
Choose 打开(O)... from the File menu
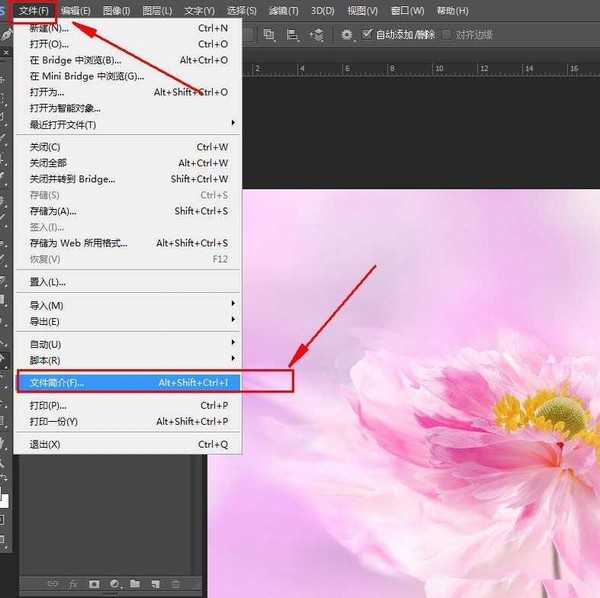(128, 44)
